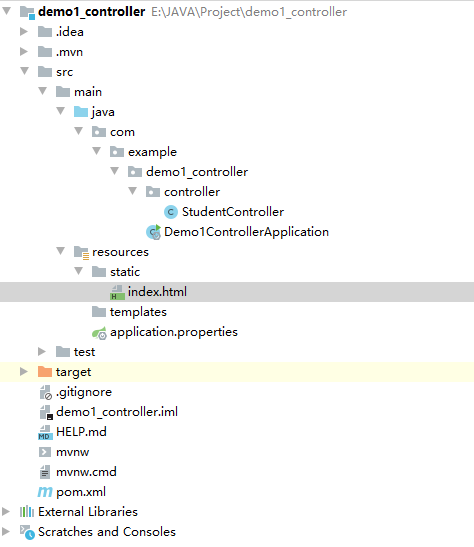Expand External Libraries node
This screenshot has height=547, width=474.
tap(6, 512)
